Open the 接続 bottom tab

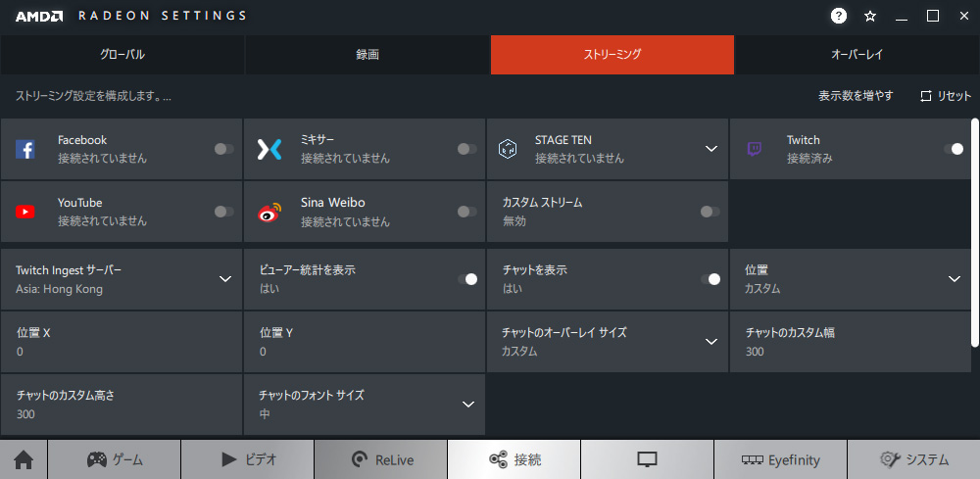pos(514,460)
